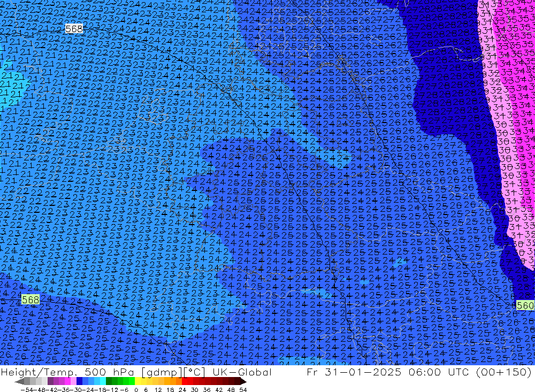
Task: Click the Fr 31-01-2025 date text
Action: coord(354,372)
